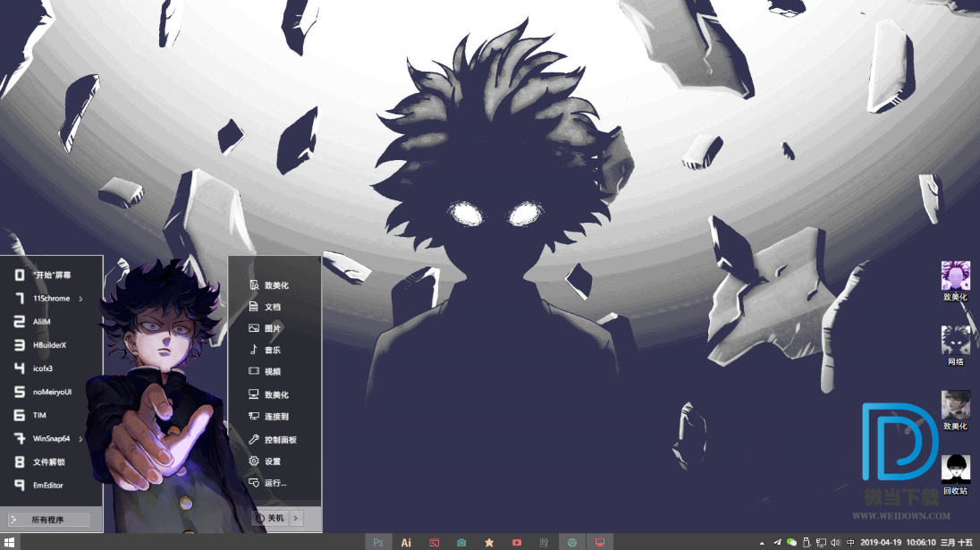Open the 运行... run dialog
Viewport: 980px width, 550px height.
pos(275,483)
